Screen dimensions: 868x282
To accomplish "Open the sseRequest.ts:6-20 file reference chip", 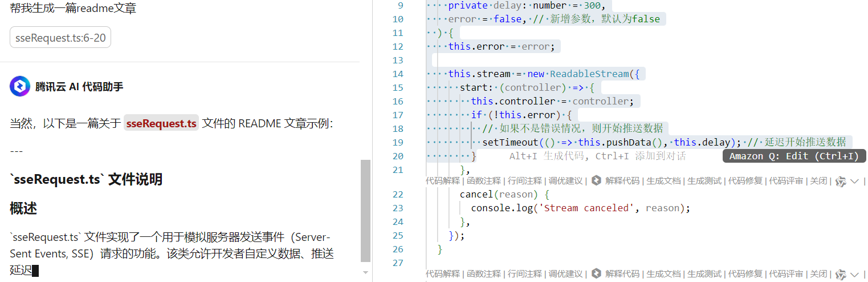I will (x=60, y=37).
